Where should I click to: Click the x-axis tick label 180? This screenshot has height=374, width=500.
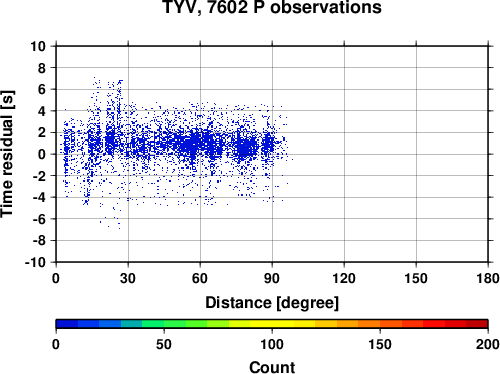click(x=488, y=278)
